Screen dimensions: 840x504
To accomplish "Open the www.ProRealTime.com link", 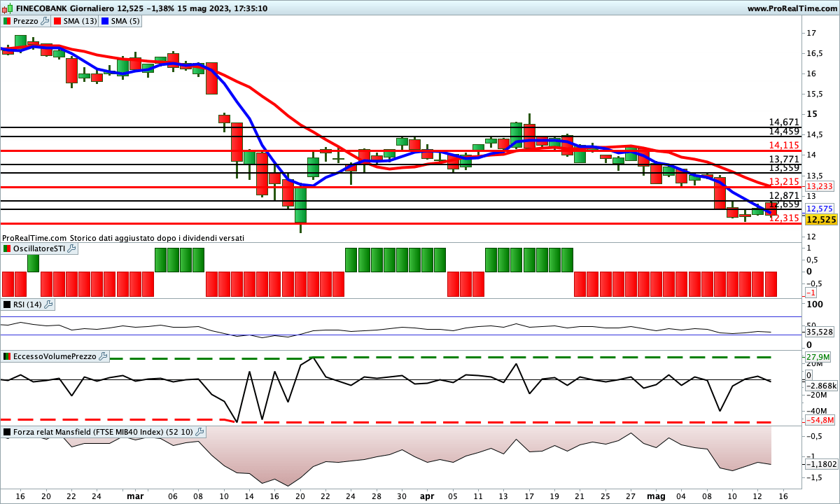I will 791,8.
